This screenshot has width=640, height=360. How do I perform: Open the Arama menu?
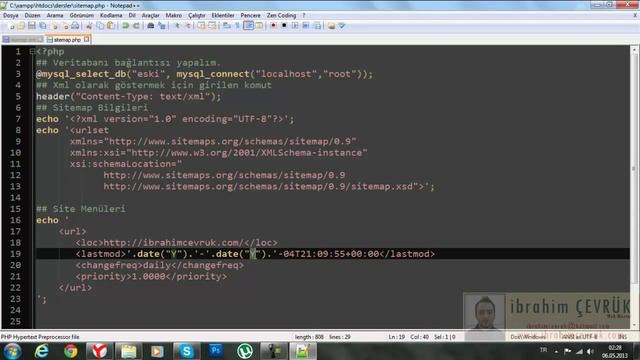[x=55, y=15]
